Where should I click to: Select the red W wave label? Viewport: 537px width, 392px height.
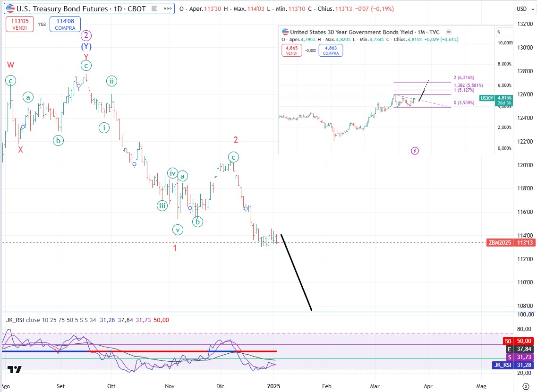click(x=10, y=65)
